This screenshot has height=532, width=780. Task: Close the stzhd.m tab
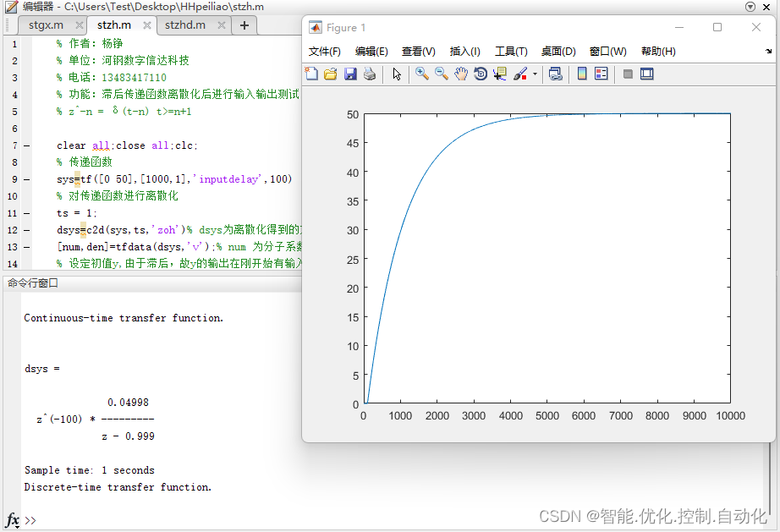click(222, 25)
